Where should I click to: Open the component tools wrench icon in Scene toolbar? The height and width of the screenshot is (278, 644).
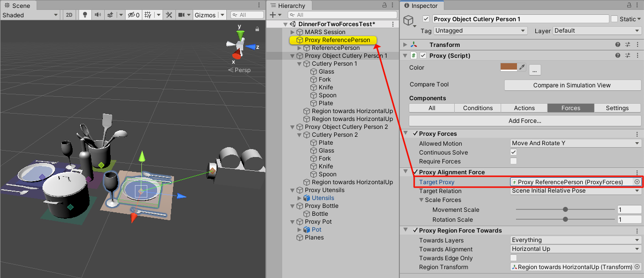tap(169, 15)
